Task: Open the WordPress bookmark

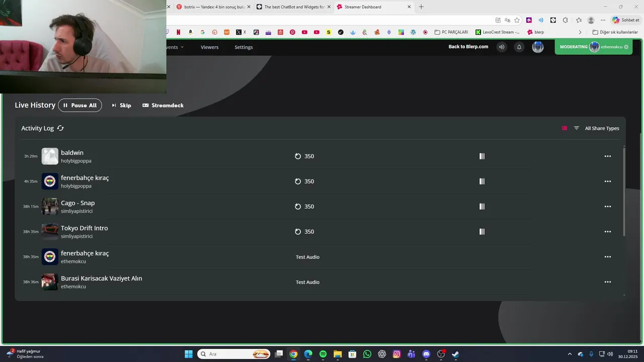Action: [x=413, y=32]
